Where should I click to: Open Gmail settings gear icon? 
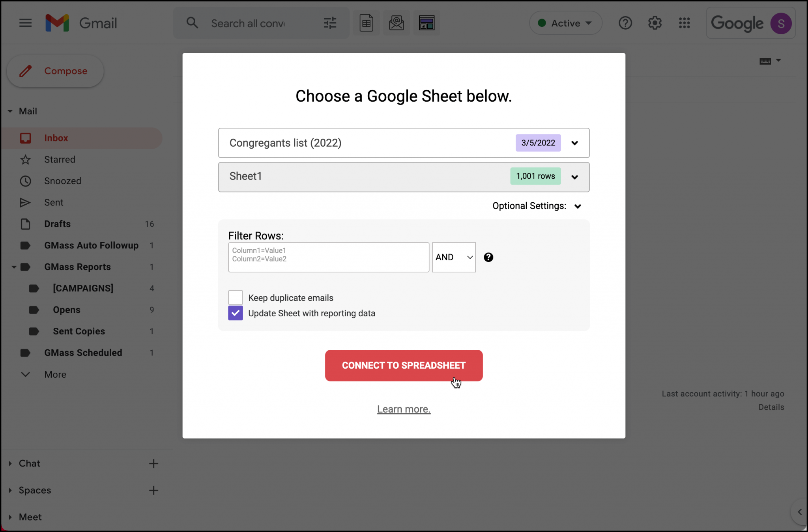(655, 23)
